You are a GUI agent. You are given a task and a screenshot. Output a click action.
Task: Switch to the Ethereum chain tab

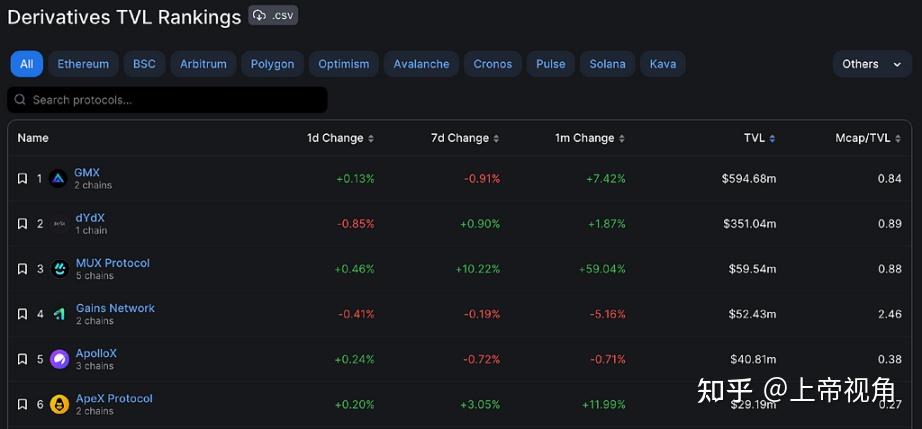click(83, 64)
